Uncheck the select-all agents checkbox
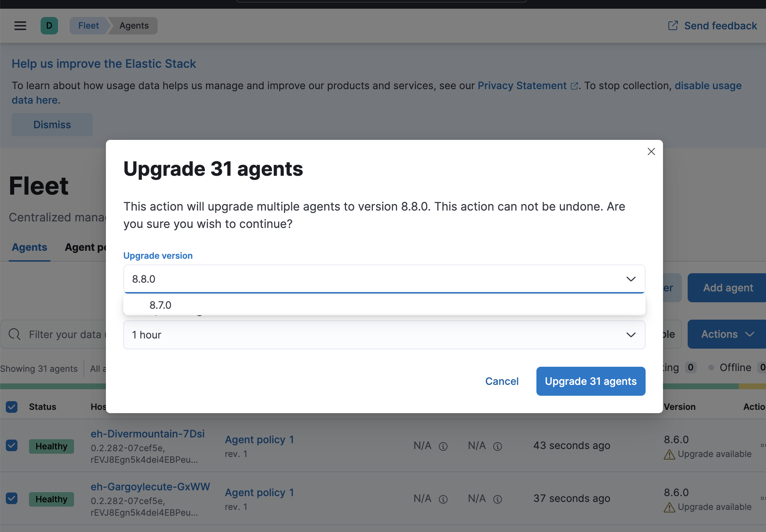This screenshot has width=766, height=532. click(11, 407)
